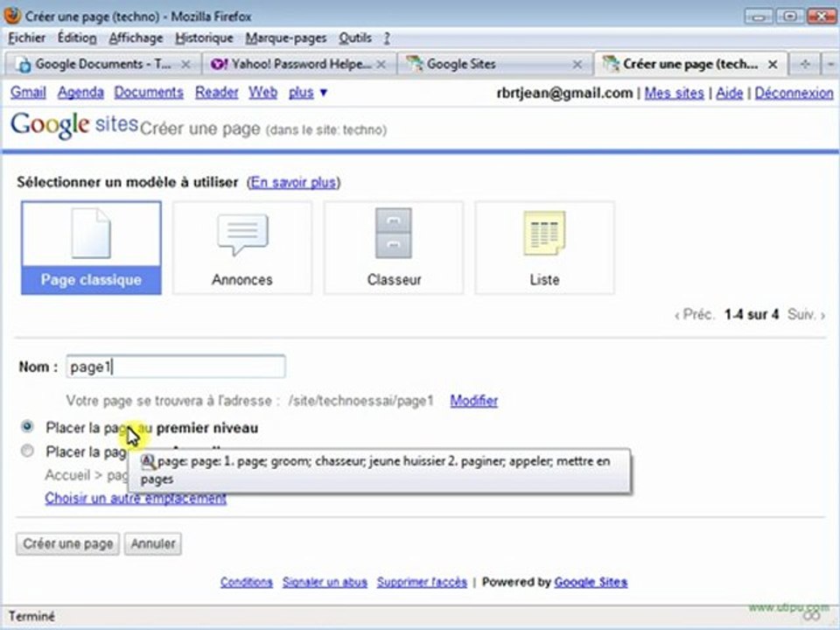Open the Affichage menu

tap(136, 38)
